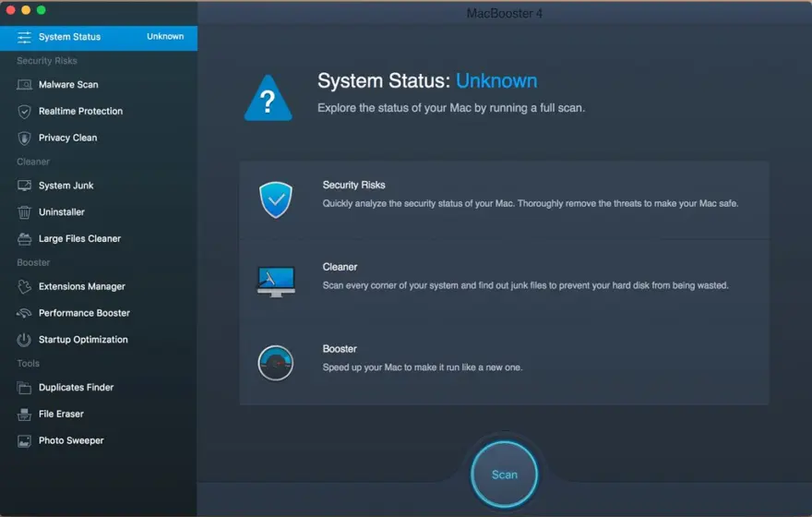The width and height of the screenshot is (812, 517).
Task: Minimize the window with the yellow button
Action: (26, 10)
